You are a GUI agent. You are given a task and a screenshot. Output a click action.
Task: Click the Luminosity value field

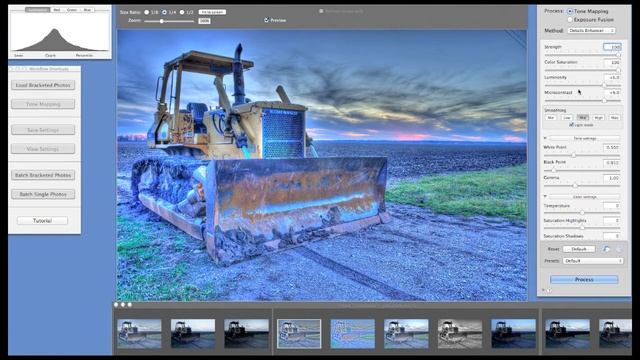tap(612, 77)
